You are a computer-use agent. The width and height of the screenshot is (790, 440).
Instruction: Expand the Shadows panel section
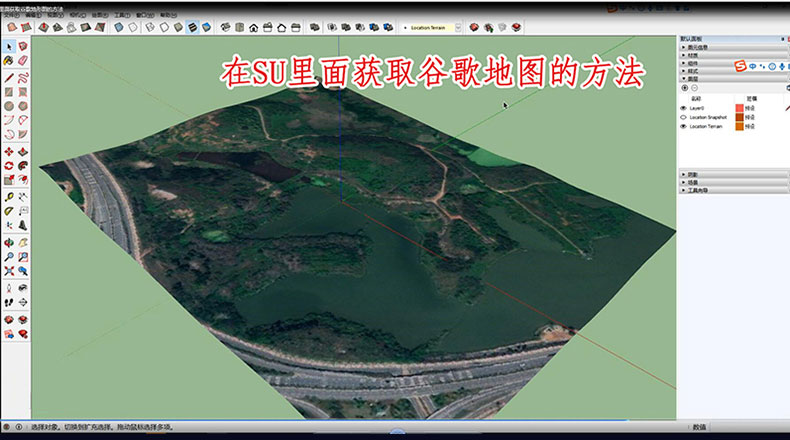tap(700, 173)
